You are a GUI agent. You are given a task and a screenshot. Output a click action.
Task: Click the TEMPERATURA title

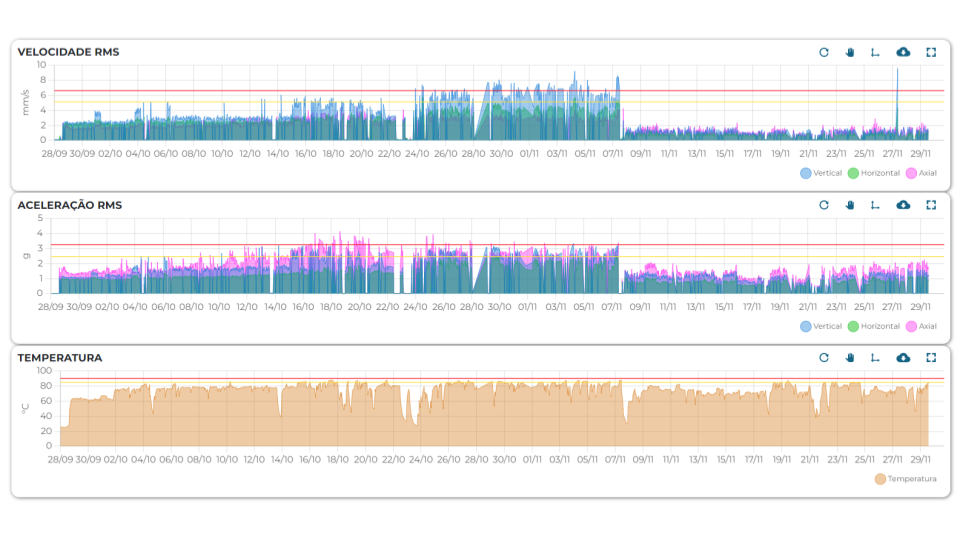pyautogui.click(x=60, y=358)
